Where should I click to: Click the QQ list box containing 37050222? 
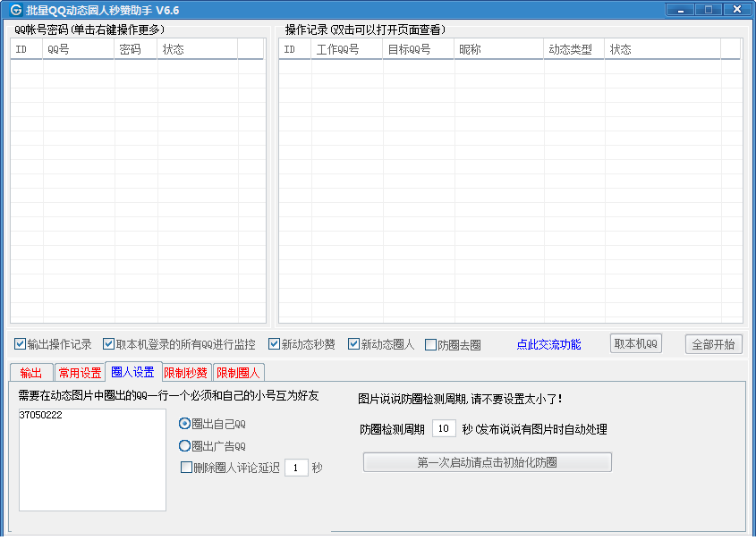point(92,460)
